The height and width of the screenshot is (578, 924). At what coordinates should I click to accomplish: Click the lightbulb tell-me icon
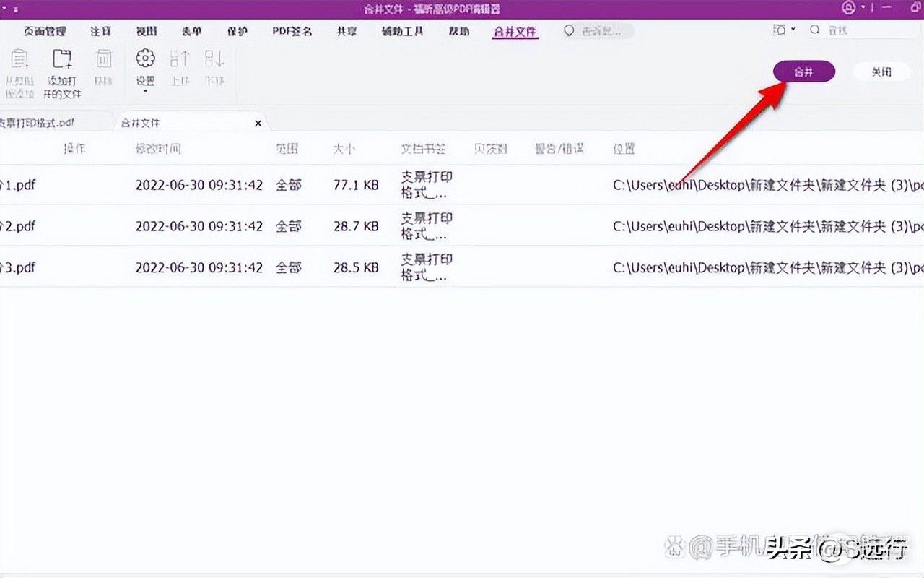(570, 31)
